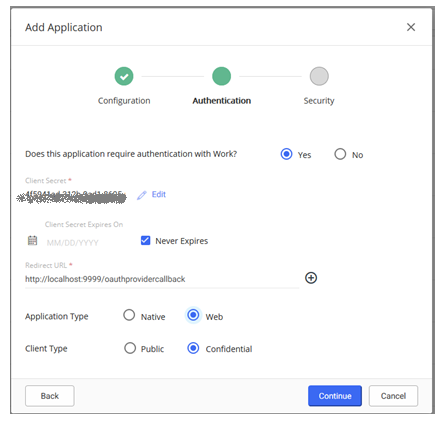Click the Client Type label
The width and height of the screenshot is (440, 421).
(46, 349)
